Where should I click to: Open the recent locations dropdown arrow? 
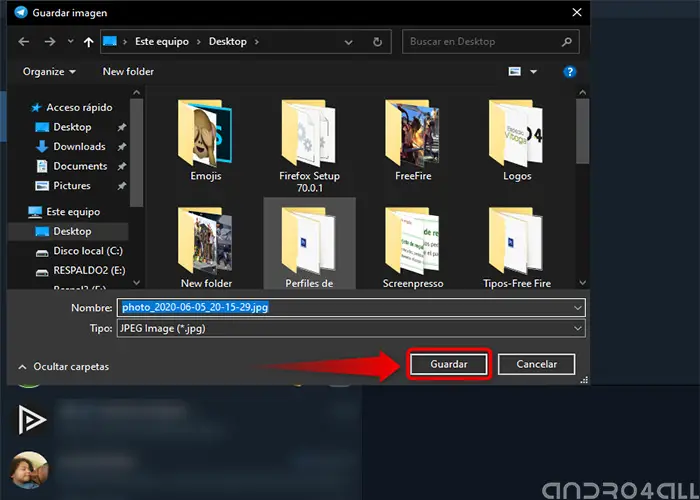click(71, 42)
